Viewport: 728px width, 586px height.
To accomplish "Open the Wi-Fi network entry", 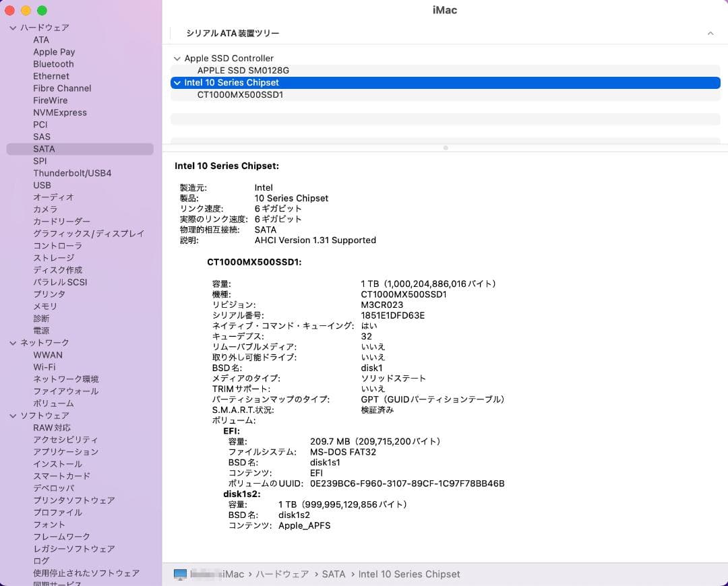I will (44, 367).
